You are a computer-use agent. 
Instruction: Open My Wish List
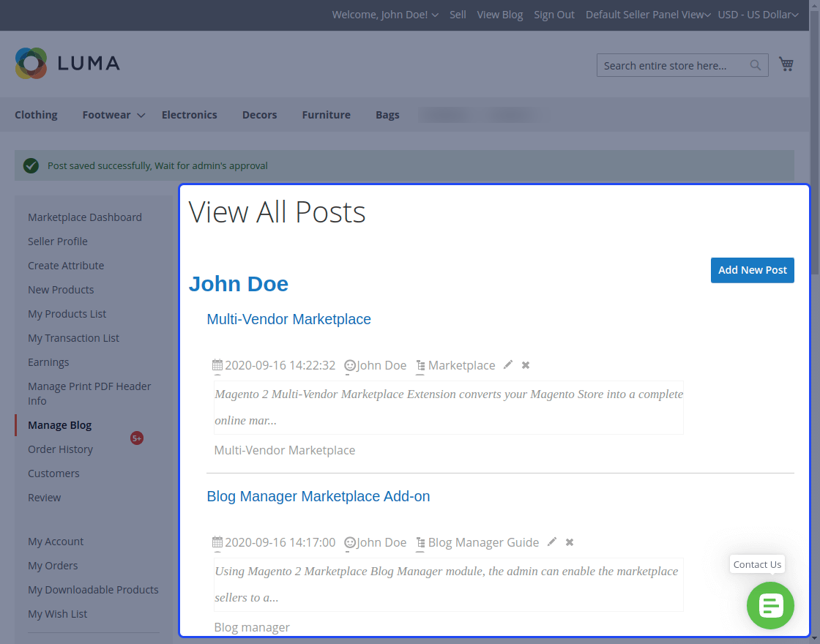point(58,614)
